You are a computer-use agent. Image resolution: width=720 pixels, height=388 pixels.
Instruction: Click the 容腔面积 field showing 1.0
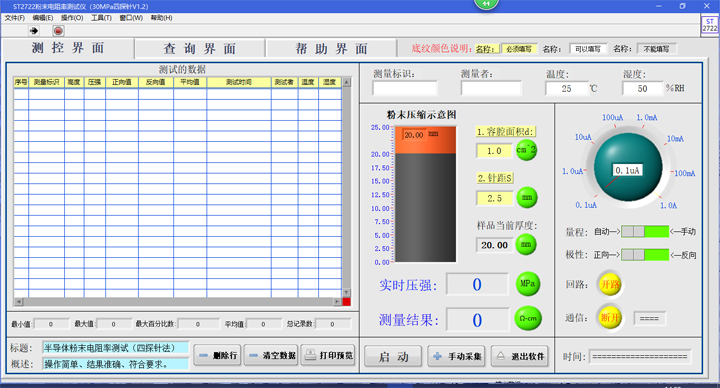(494, 151)
